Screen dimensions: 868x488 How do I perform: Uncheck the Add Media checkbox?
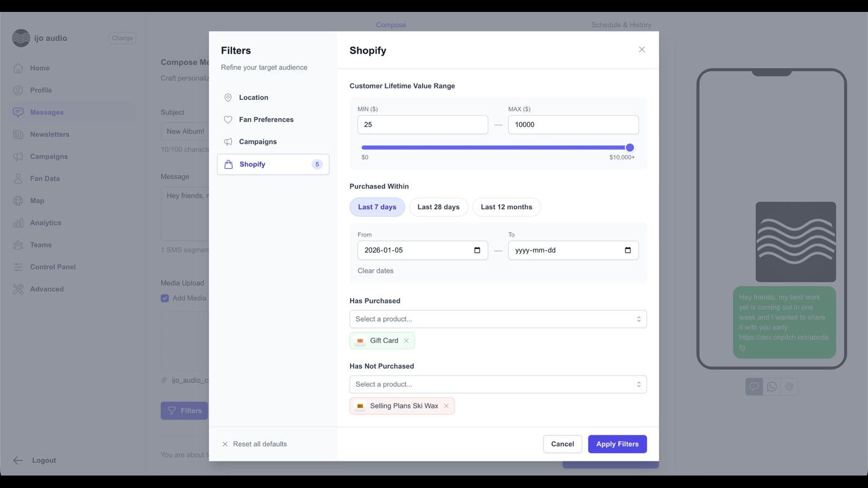164,298
